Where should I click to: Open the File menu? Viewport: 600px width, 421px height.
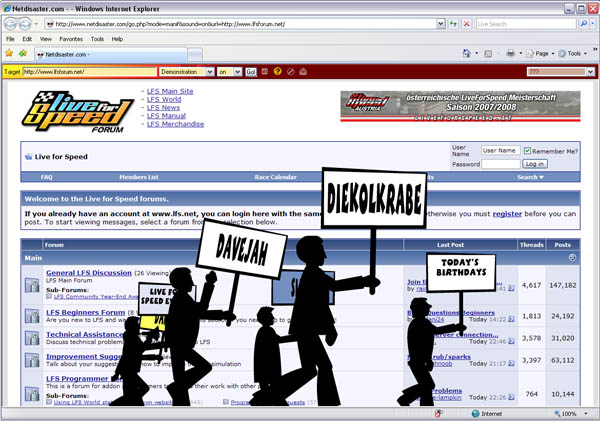pos(10,39)
